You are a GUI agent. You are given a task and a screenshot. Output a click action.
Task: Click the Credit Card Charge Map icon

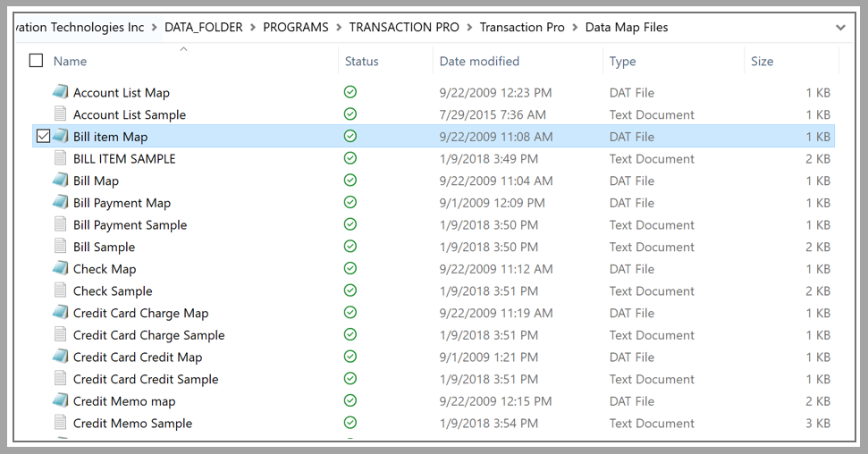point(60,313)
